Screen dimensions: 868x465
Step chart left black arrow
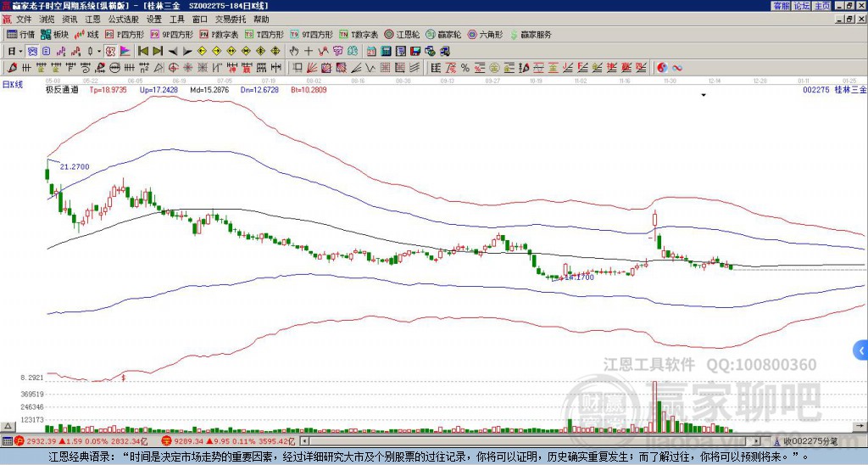click(173, 52)
